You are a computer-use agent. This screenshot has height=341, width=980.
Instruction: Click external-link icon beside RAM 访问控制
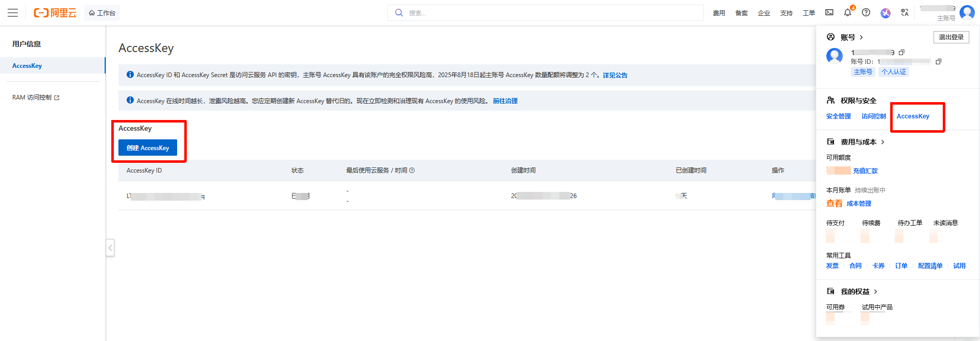point(57,98)
